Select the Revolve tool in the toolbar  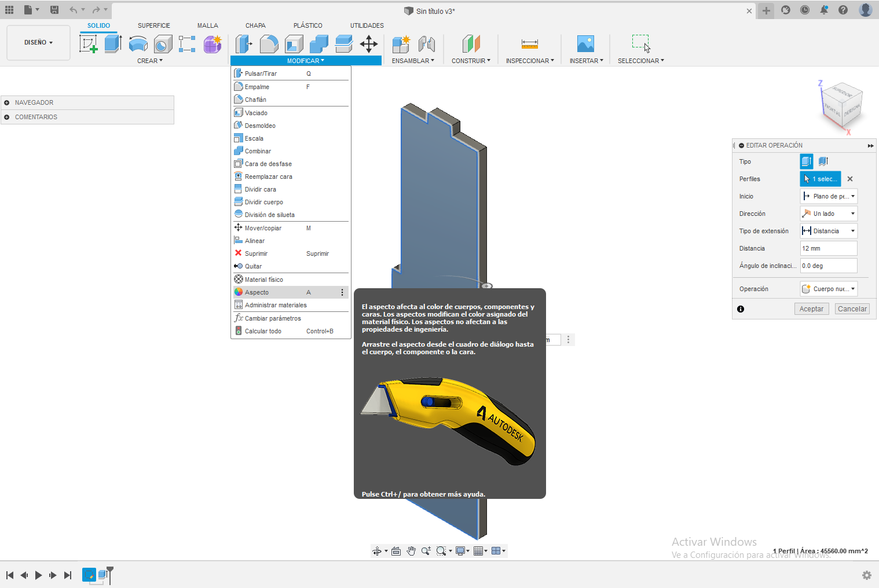[138, 44]
